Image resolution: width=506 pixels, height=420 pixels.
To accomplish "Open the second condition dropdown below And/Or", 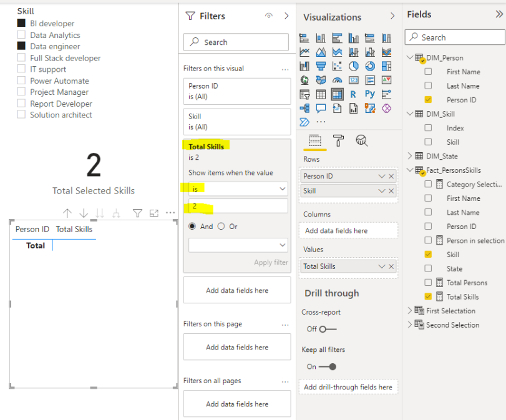I will pyautogui.click(x=238, y=245).
